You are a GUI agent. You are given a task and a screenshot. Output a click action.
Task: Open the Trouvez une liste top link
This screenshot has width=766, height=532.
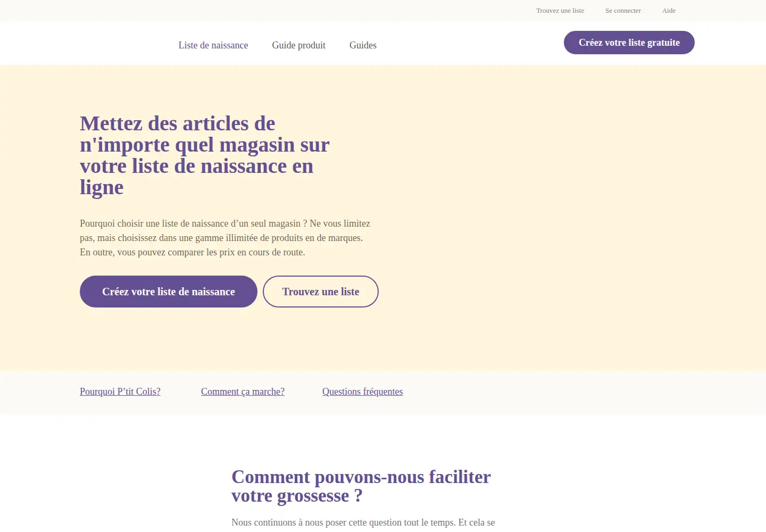560,11
